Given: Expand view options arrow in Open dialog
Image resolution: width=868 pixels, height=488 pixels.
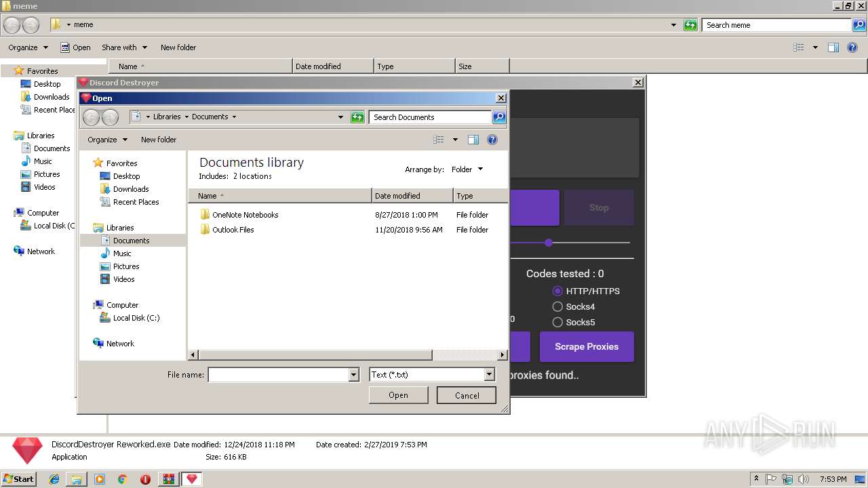Looking at the screenshot, I should (455, 140).
